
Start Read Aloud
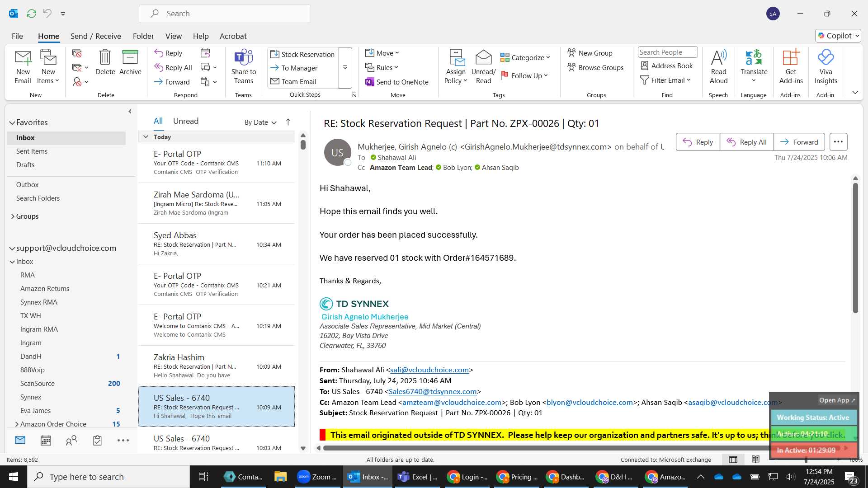pyautogui.click(x=718, y=67)
